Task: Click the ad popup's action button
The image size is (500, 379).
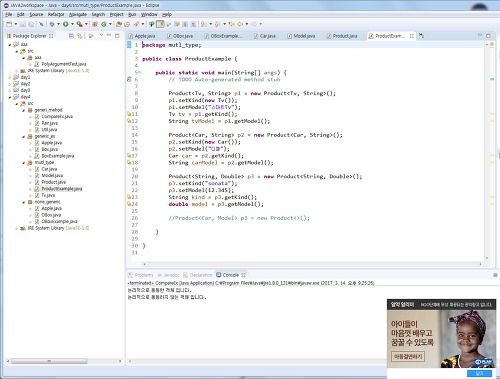Action: coord(408,356)
